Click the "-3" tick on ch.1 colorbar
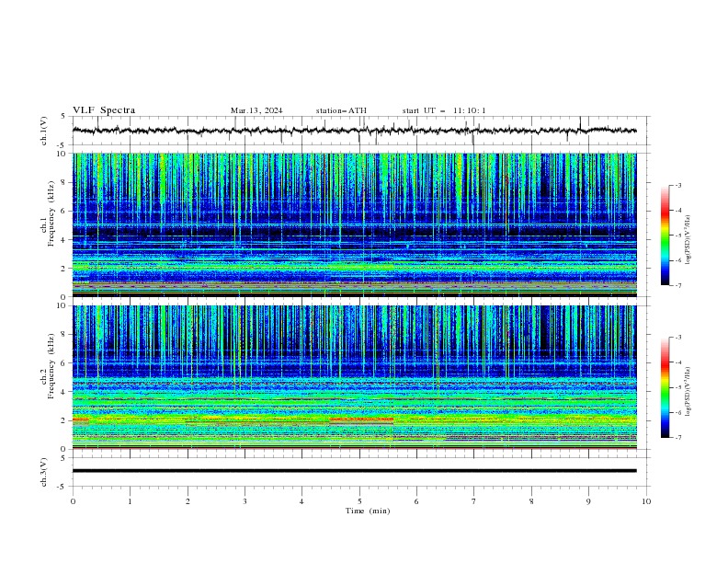The width and height of the screenshot is (728, 563). (x=678, y=185)
